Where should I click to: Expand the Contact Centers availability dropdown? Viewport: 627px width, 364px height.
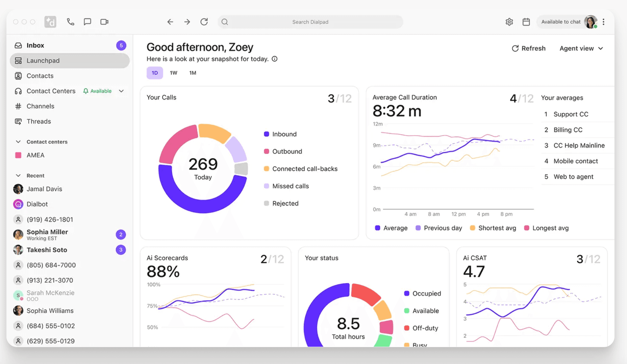click(x=121, y=91)
